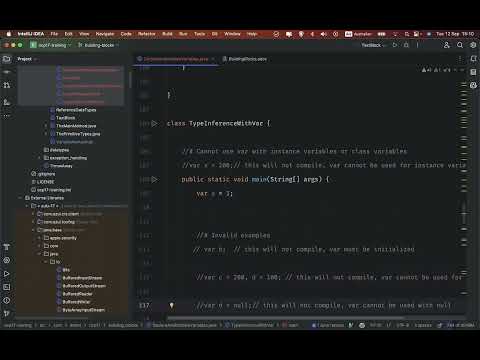Select ReferenceDataTypes in project tree
Viewport: 480px width, 360px height.
pos(76,110)
